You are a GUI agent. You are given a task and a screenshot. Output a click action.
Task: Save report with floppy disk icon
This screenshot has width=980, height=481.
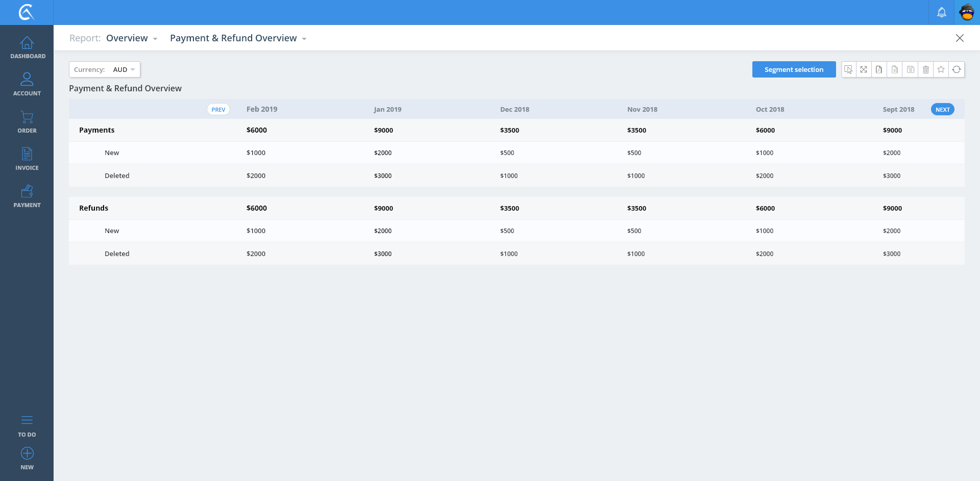tap(910, 69)
